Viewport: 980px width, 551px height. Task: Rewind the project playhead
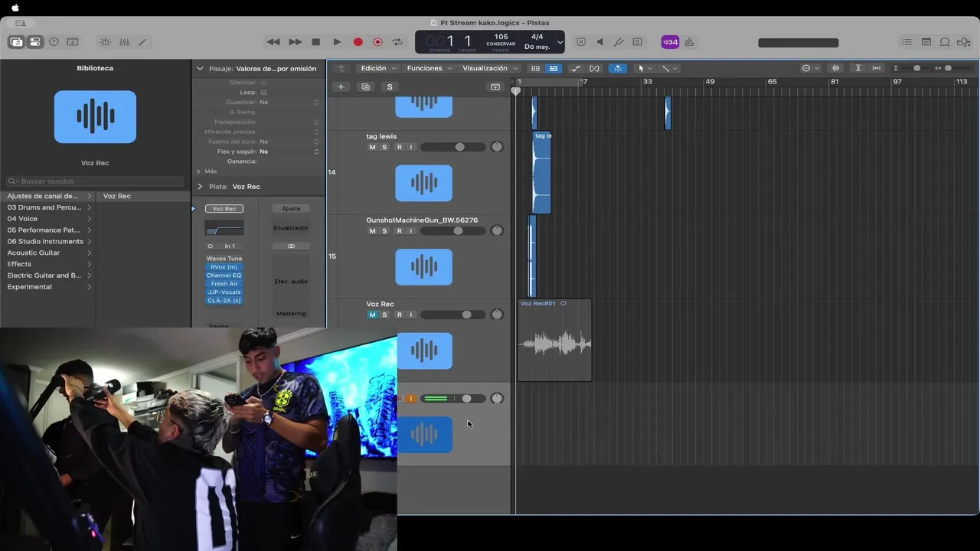pyautogui.click(x=273, y=42)
